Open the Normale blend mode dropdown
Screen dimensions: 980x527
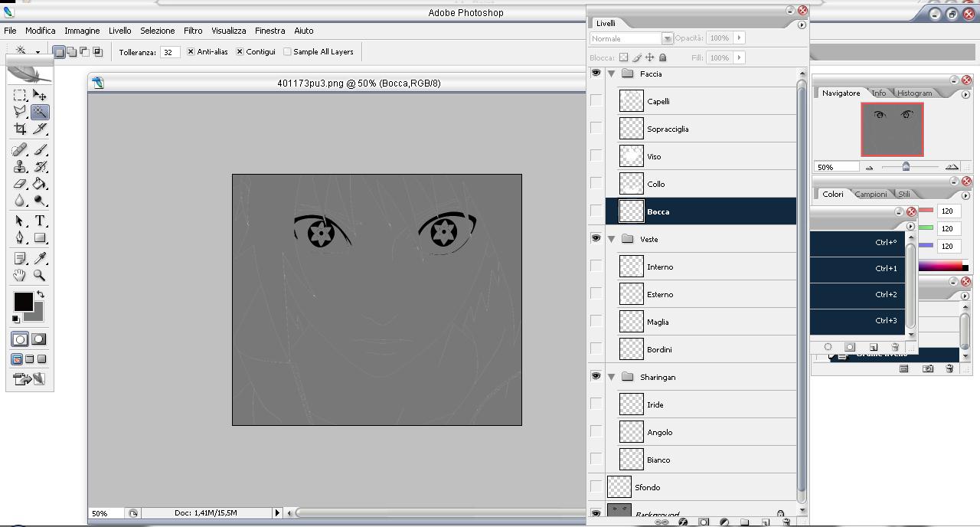667,38
